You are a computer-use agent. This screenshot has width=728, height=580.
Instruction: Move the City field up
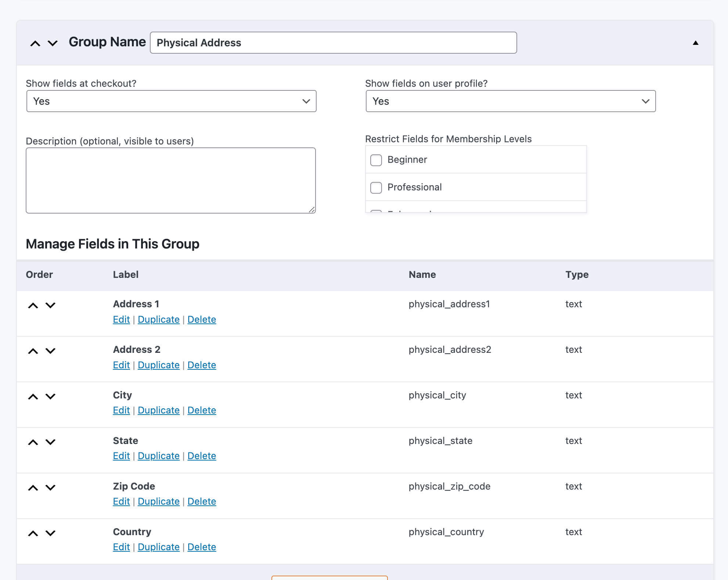(x=33, y=397)
